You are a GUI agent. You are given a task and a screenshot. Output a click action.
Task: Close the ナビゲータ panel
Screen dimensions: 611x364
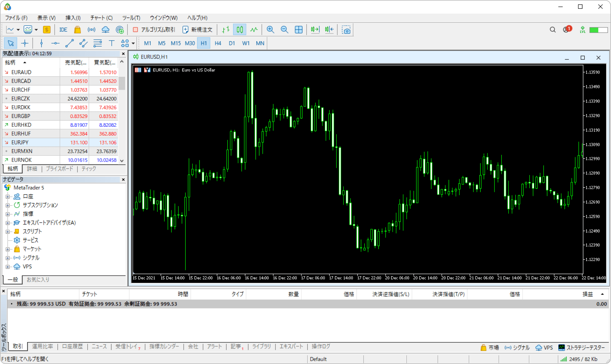pyautogui.click(x=123, y=180)
